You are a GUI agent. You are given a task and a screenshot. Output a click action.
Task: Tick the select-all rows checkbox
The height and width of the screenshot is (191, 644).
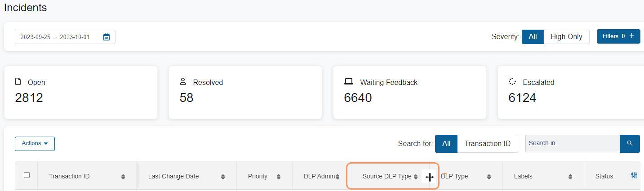pos(27,175)
